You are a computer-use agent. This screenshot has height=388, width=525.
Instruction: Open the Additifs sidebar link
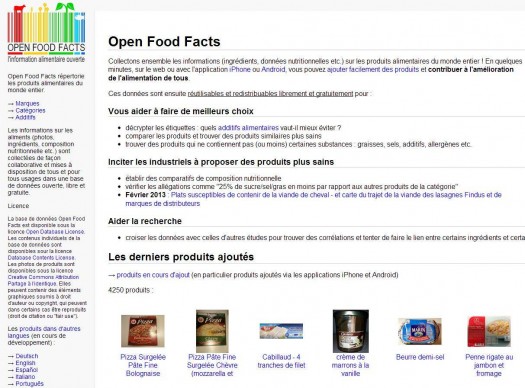pyautogui.click(x=25, y=118)
